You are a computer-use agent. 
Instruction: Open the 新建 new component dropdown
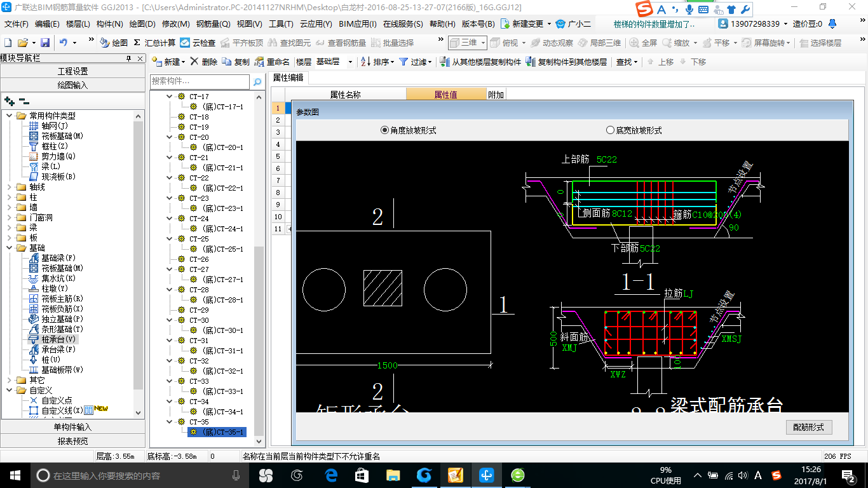pos(168,62)
